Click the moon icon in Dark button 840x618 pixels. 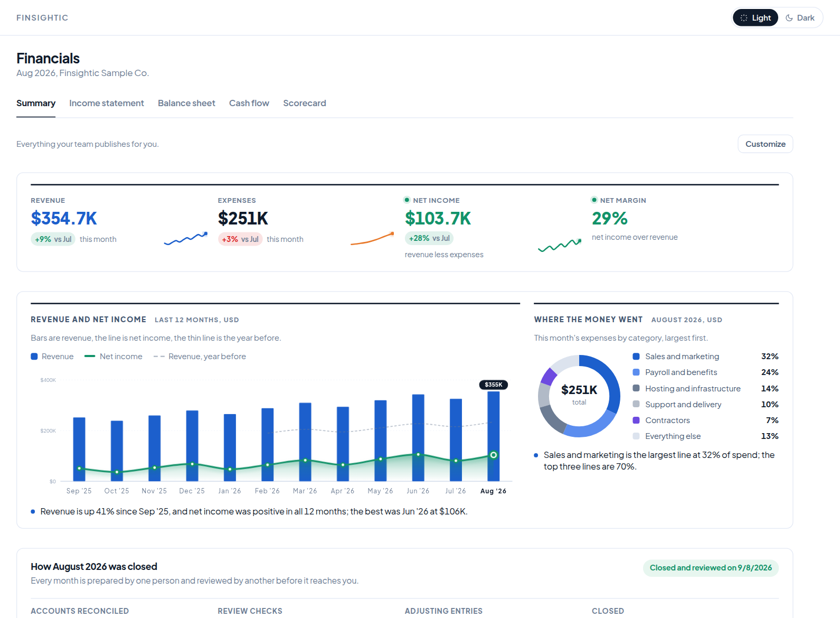click(x=789, y=18)
